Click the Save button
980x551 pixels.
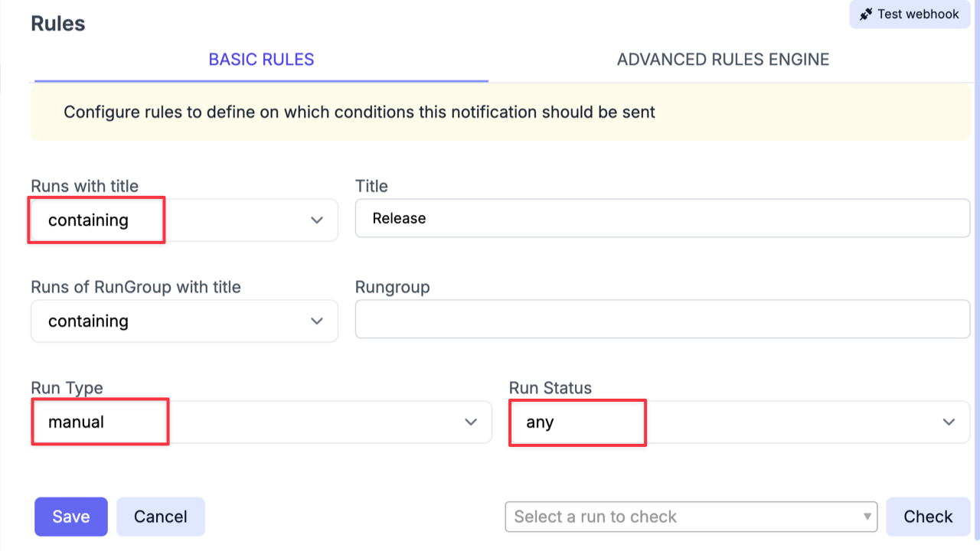70,517
